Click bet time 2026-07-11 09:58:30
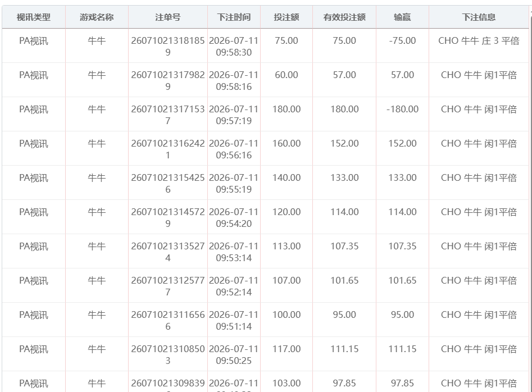 coord(234,47)
